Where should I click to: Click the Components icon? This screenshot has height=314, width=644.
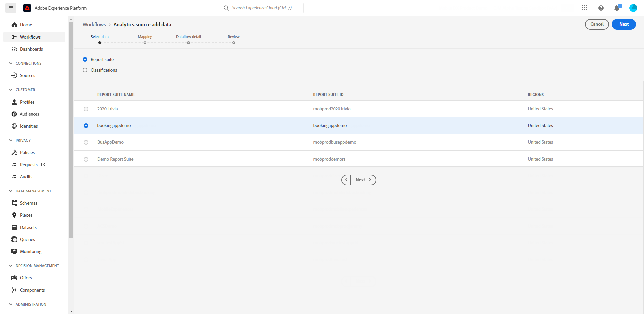[14, 290]
